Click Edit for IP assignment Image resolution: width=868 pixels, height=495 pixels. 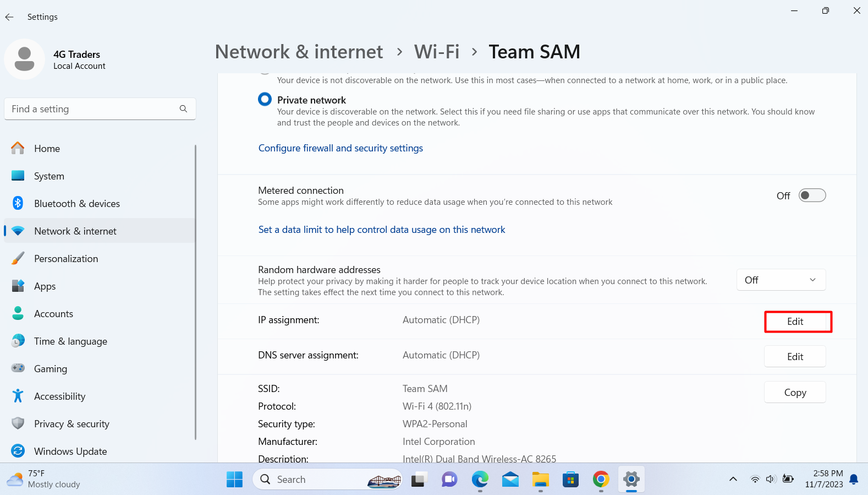point(795,322)
